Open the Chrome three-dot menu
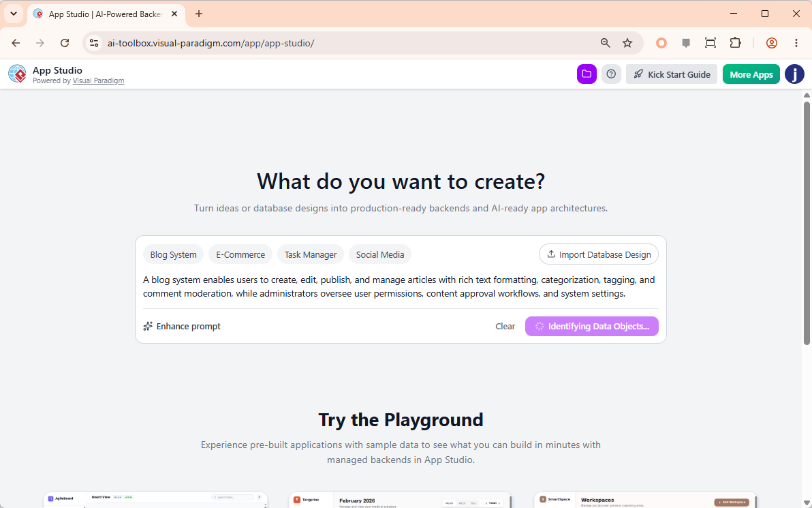Viewport: 812px width, 508px height. [x=796, y=43]
